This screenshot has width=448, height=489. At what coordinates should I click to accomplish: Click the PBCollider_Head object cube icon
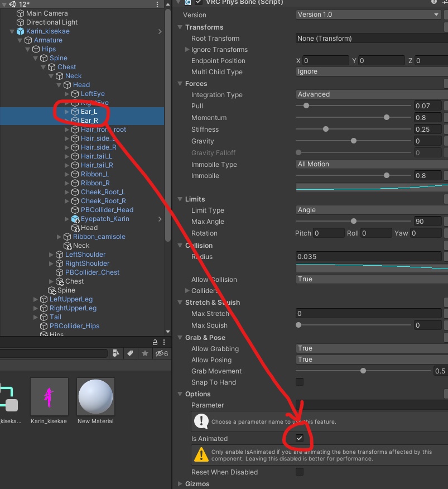[x=75, y=210]
